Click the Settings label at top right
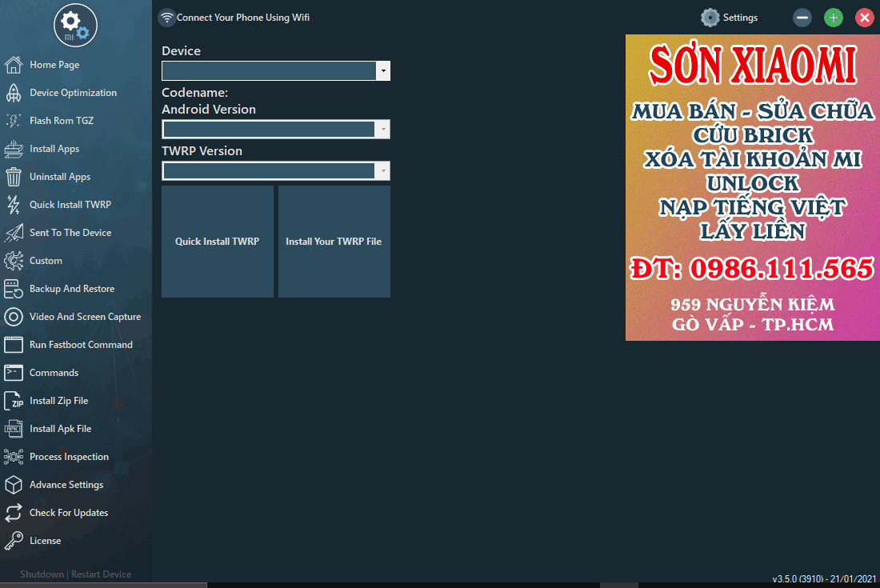The height and width of the screenshot is (588, 880). [740, 18]
